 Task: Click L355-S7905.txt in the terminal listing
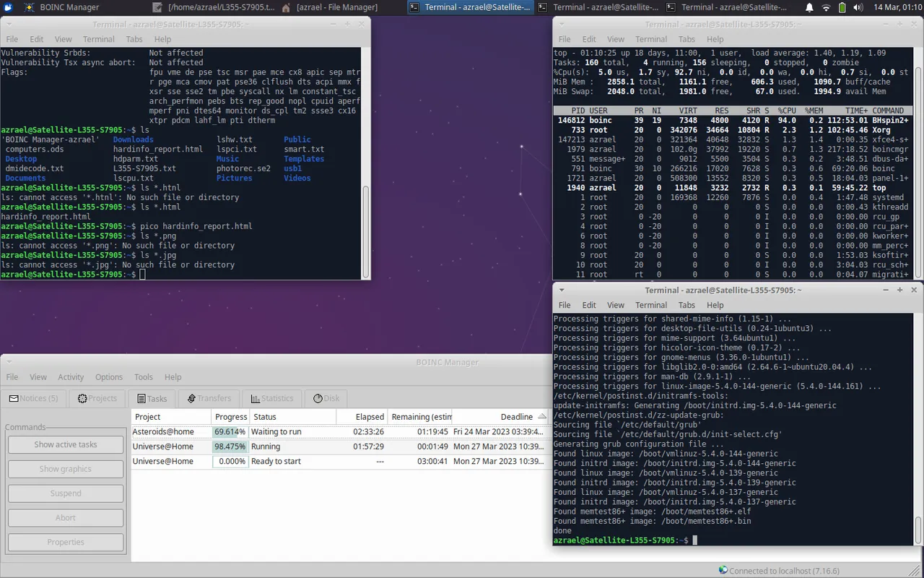tap(144, 168)
